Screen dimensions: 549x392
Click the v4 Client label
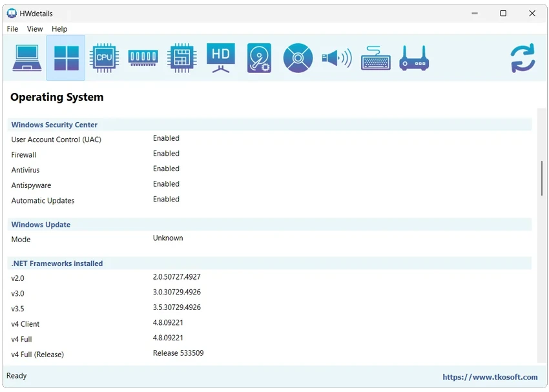coord(25,324)
